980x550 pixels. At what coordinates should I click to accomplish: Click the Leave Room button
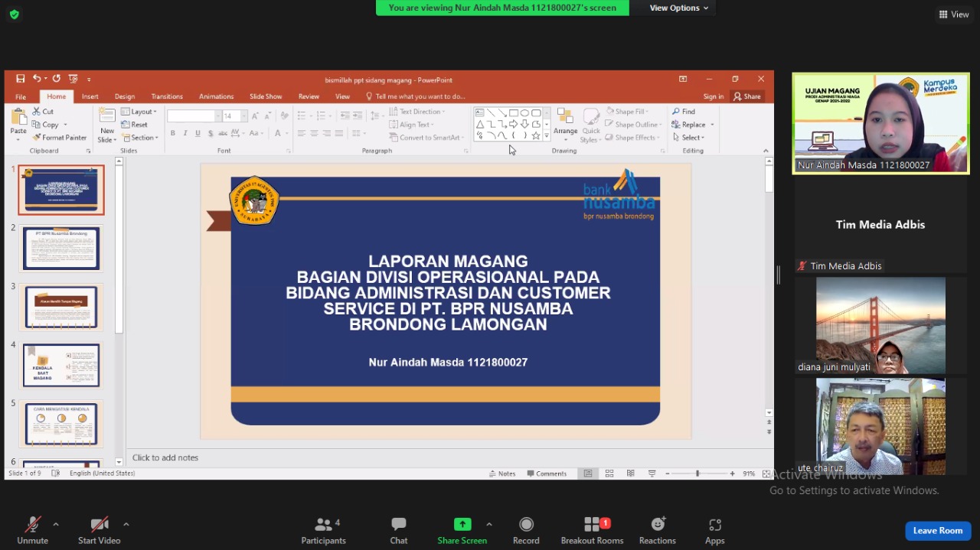point(938,531)
